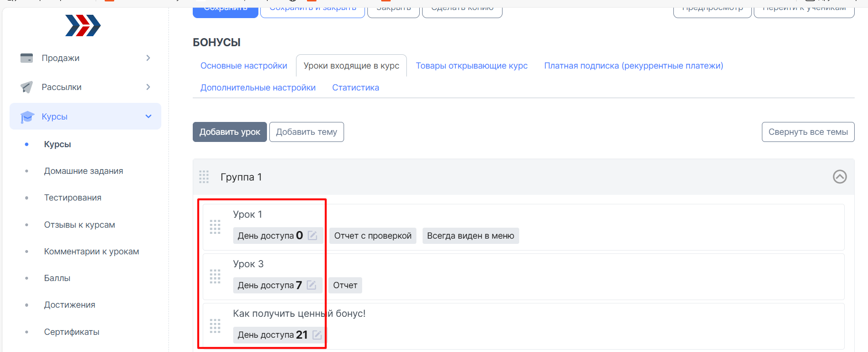The image size is (868, 352).
Task: Click the Всегда виден в меню tag
Action: pyautogui.click(x=471, y=236)
